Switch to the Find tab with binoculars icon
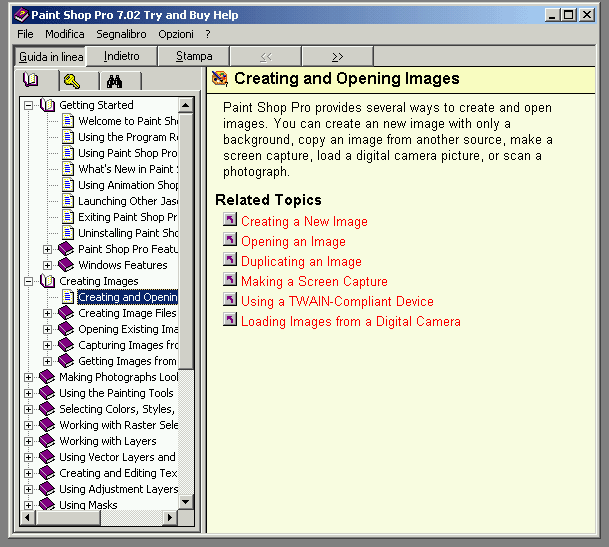The height and width of the screenshot is (547, 609). [x=115, y=82]
